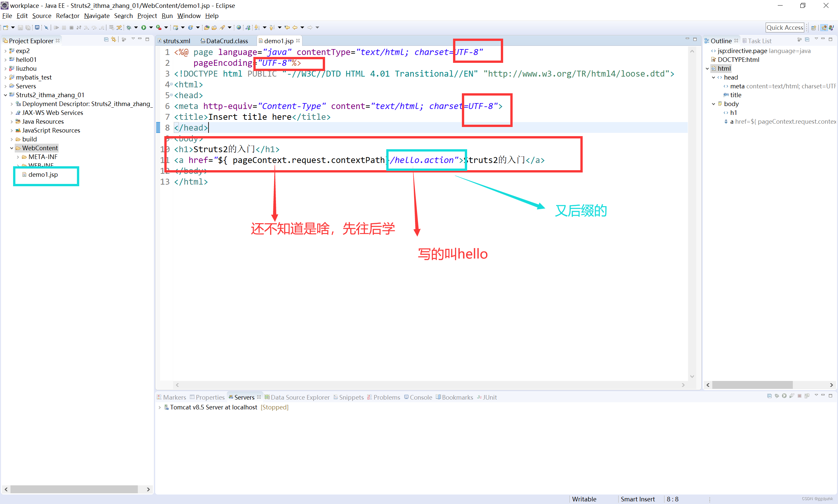Viewport: 838px width, 504px height.
Task: Open the File menu
Action: (7, 16)
